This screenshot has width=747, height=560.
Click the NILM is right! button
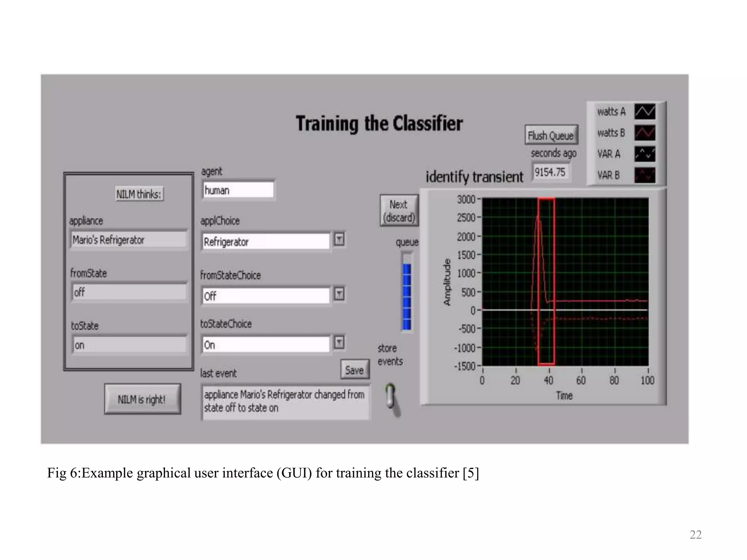click(x=142, y=399)
